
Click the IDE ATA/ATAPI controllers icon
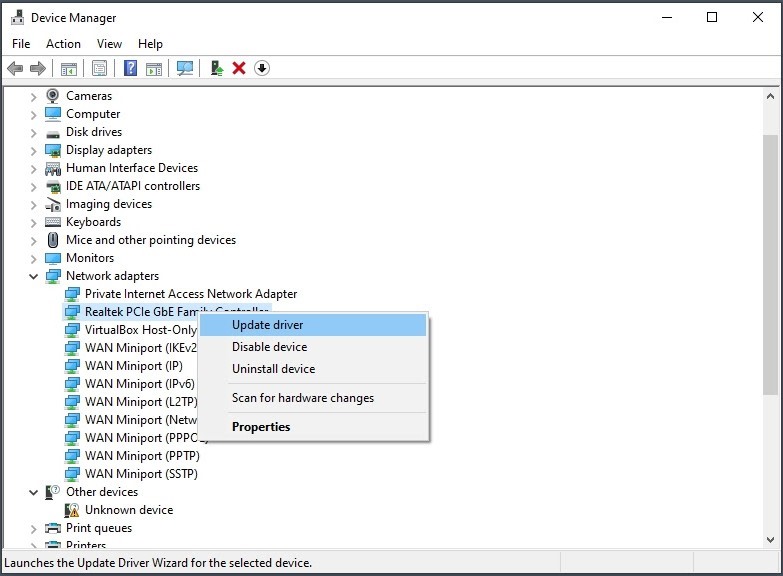(53, 186)
